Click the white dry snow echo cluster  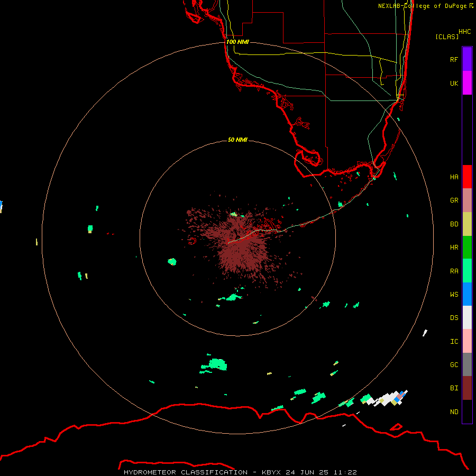387,398
